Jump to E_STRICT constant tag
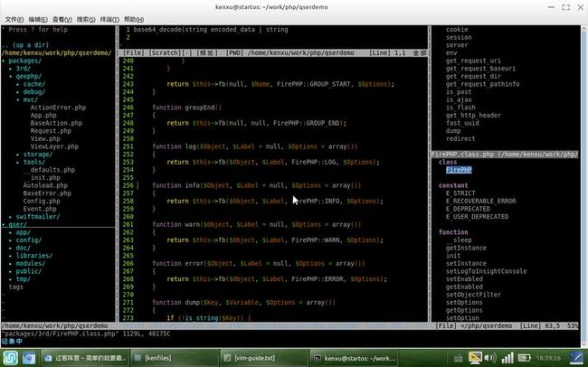The height and width of the screenshot is (367, 588). [460, 193]
